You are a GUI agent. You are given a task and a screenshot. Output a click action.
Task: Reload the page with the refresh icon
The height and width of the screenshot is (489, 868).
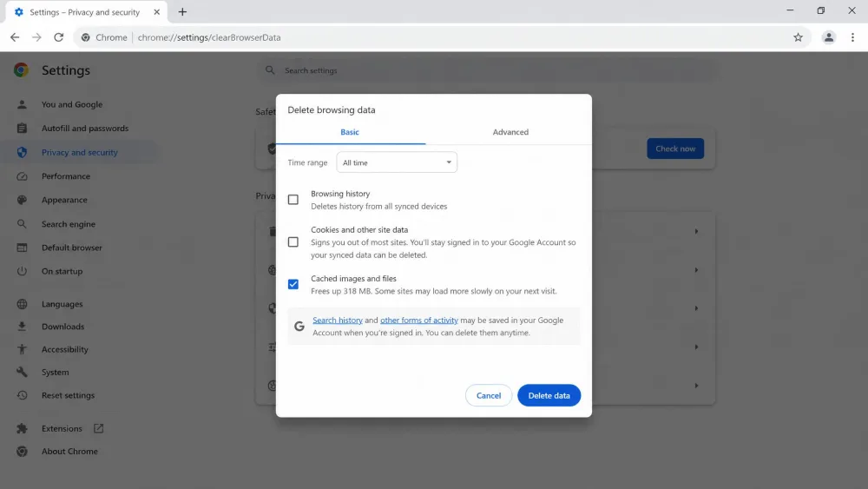(59, 37)
